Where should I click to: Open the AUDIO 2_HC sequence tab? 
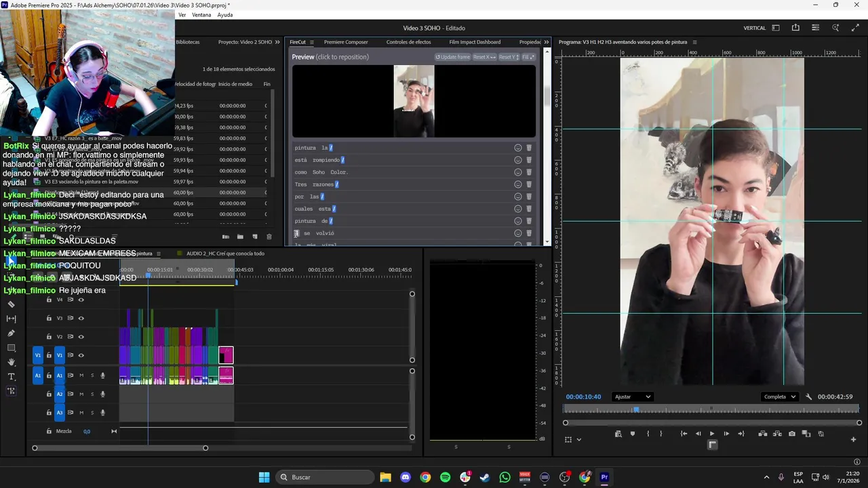[225, 253]
